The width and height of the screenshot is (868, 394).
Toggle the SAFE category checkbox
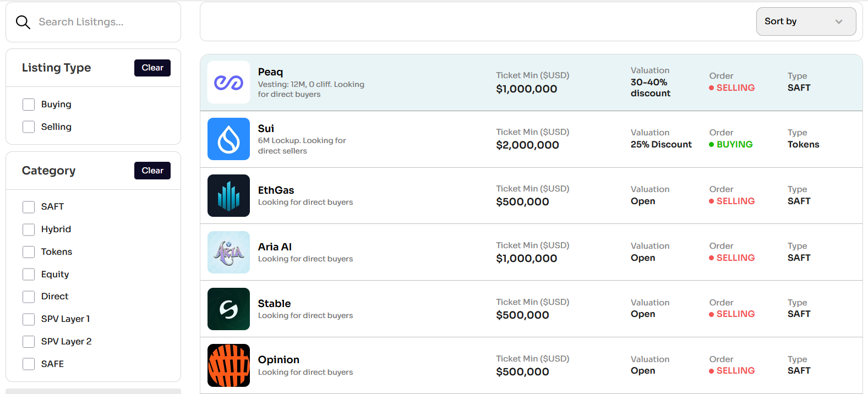tap(29, 364)
